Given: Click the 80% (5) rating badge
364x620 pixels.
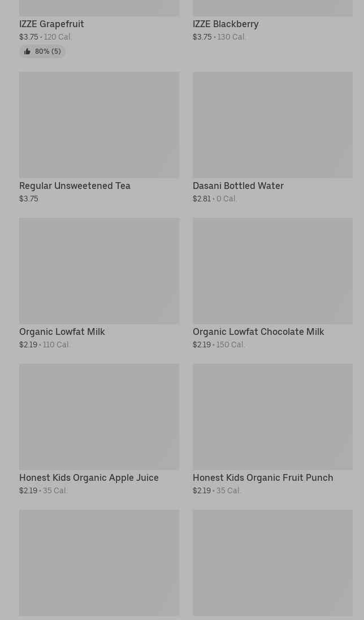Looking at the screenshot, I should (42, 51).
